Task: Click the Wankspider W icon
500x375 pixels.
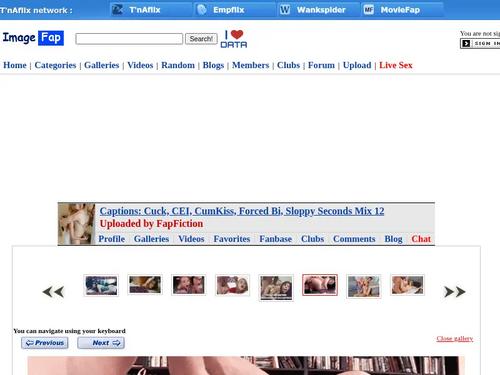Action: click(x=285, y=10)
